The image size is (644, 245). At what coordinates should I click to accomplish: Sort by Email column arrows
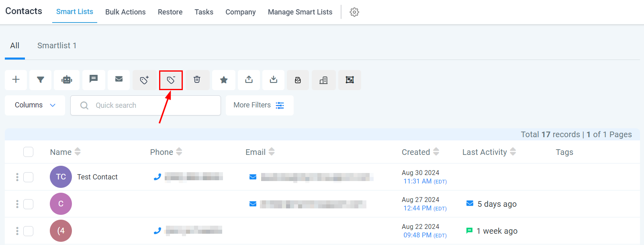point(272,152)
